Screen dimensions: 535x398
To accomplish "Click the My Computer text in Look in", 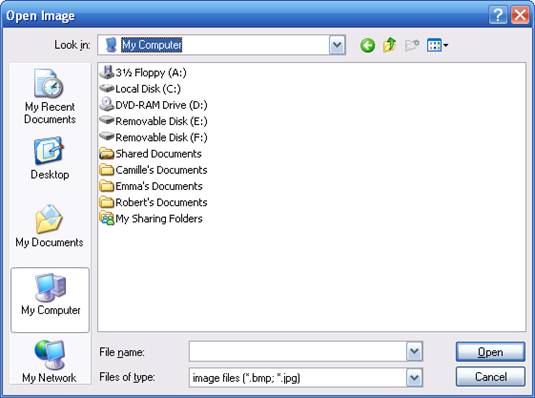I will (152, 45).
